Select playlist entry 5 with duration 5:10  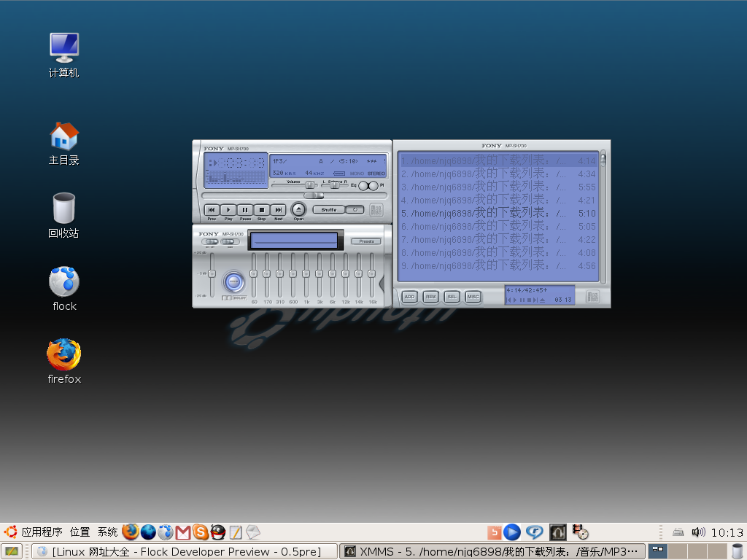click(x=498, y=214)
